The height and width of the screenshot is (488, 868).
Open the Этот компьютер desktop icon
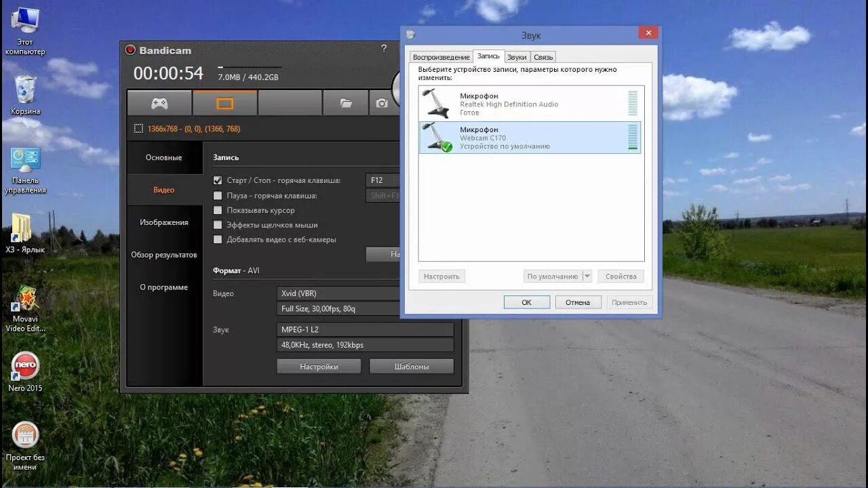[x=25, y=31]
